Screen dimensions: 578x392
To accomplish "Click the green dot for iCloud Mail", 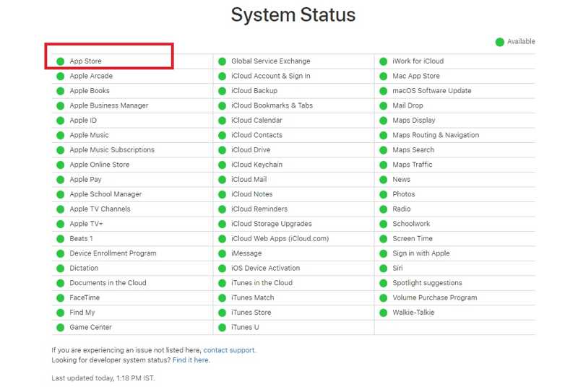I will pyautogui.click(x=222, y=180).
